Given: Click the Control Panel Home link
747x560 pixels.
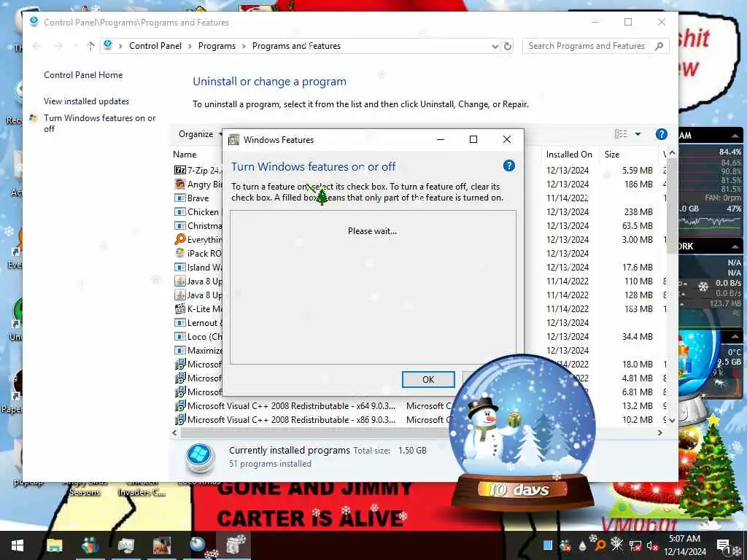Looking at the screenshot, I should click(83, 75).
